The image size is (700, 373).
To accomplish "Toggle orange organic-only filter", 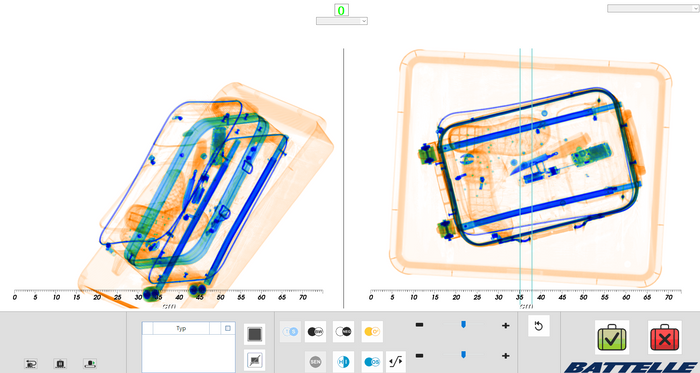I will [x=372, y=332].
